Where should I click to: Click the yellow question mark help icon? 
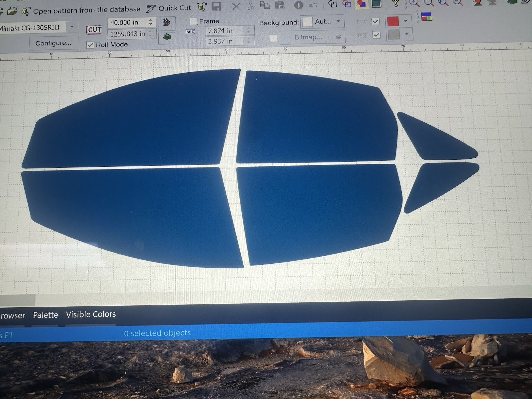tap(395, 3)
